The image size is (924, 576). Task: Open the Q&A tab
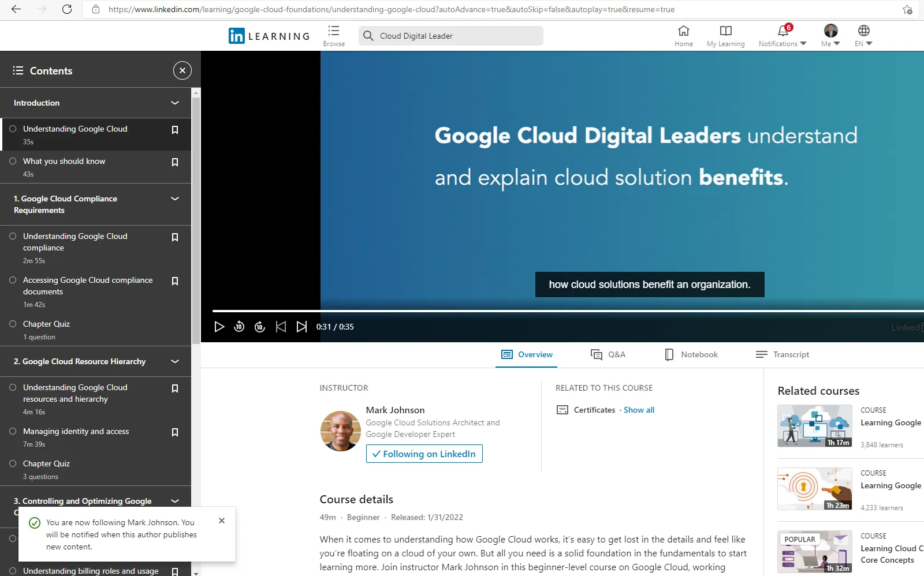point(608,354)
